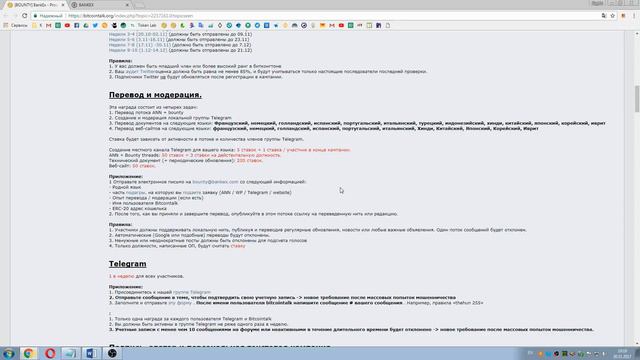
Task: Open the orange browser extension icon
Action: [x=623, y=16]
